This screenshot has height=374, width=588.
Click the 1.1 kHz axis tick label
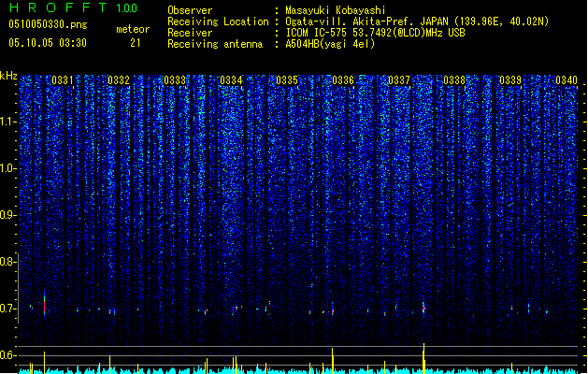point(7,122)
